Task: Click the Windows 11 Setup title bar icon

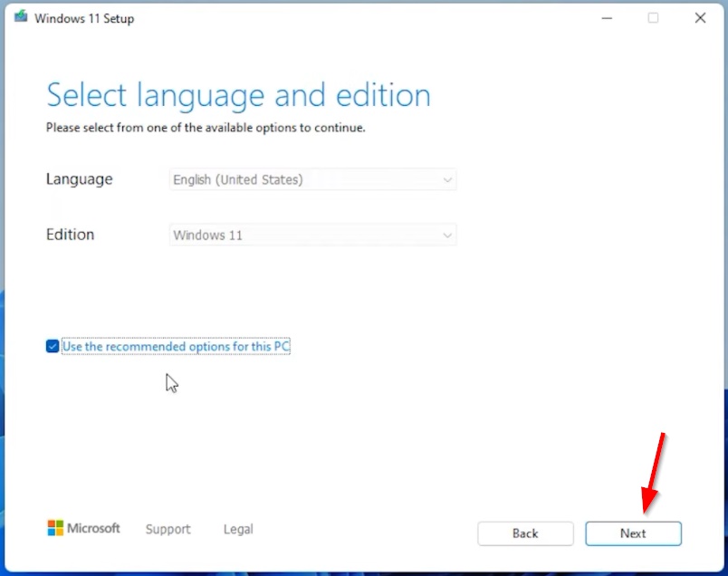Action: 21,16
